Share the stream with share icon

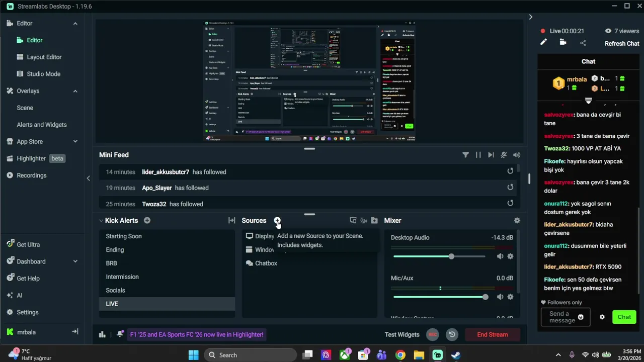click(583, 43)
